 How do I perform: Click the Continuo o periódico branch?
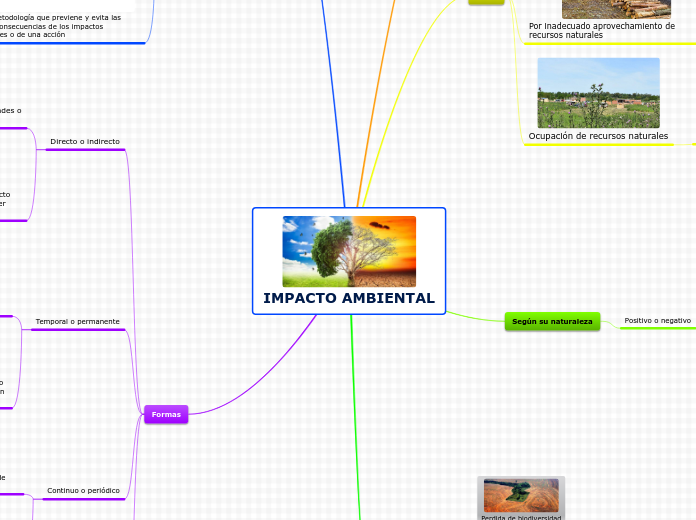coord(83,491)
